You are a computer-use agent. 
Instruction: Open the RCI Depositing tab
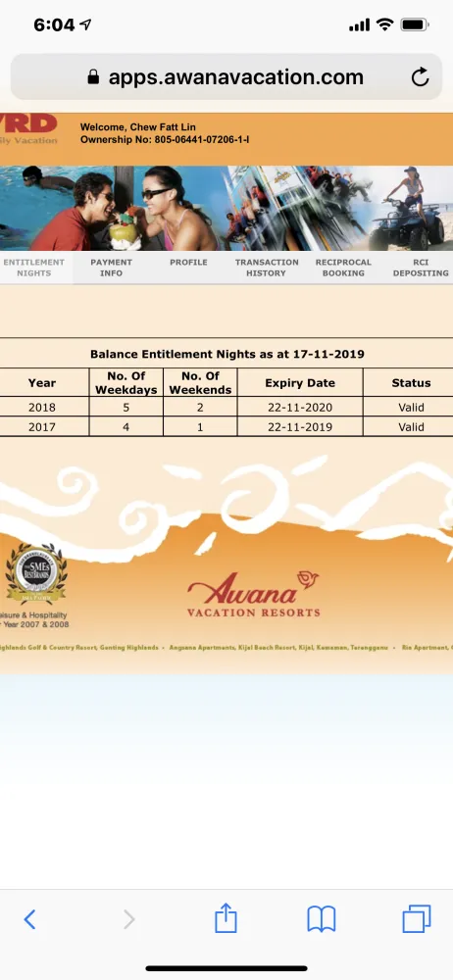[x=421, y=268]
